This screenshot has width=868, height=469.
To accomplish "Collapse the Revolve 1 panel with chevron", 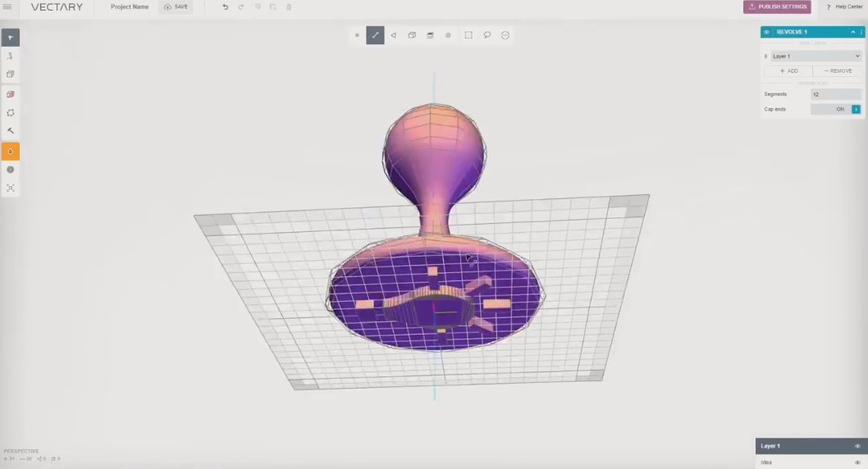I will click(852, 32).
